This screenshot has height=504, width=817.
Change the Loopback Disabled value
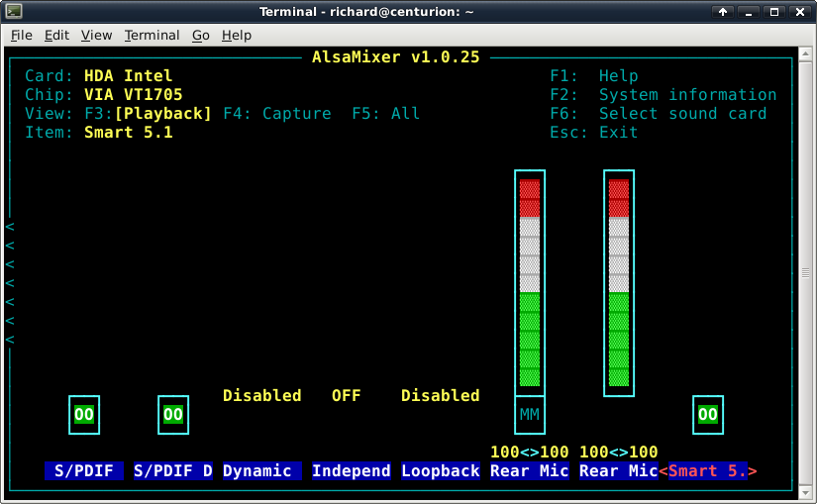click(x=440, y=395)
